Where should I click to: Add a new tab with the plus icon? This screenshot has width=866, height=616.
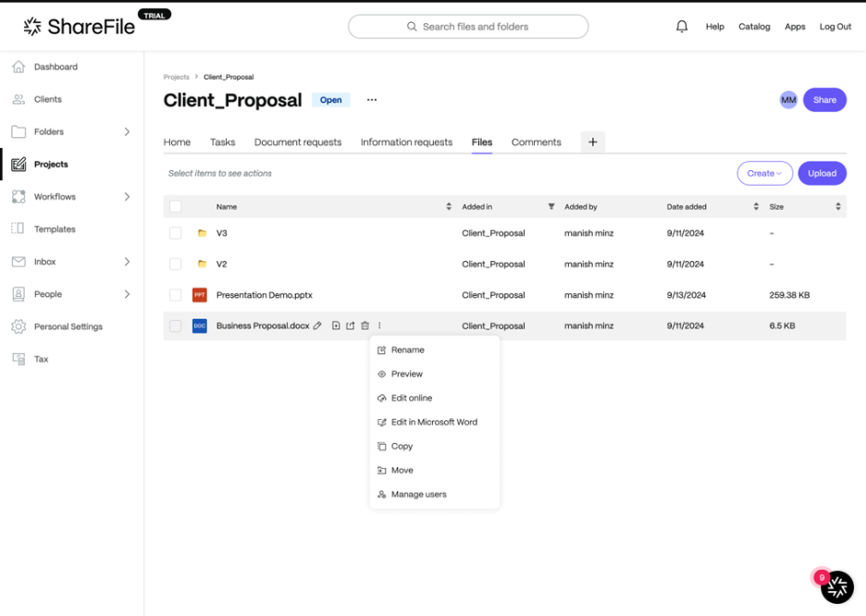(592, 142)
